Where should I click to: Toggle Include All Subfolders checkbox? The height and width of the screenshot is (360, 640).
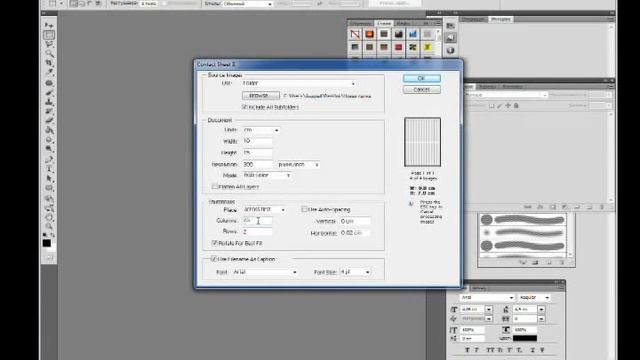(x=244, y=107)
